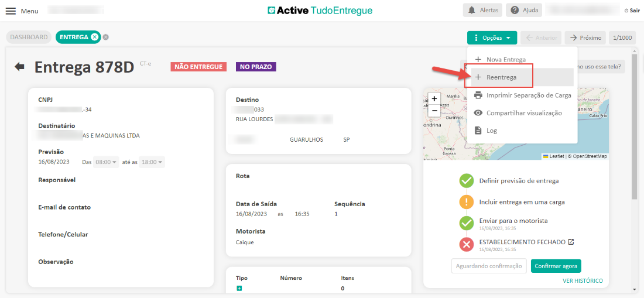Open the Leaflet attribution link

point(553,156)
